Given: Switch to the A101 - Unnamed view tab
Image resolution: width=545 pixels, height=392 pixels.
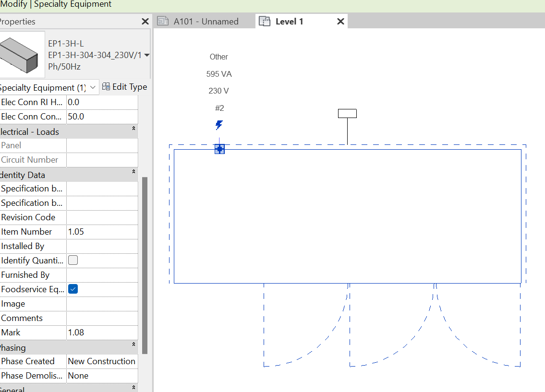Looking at the screenshot, I should (x=206, y=21).
